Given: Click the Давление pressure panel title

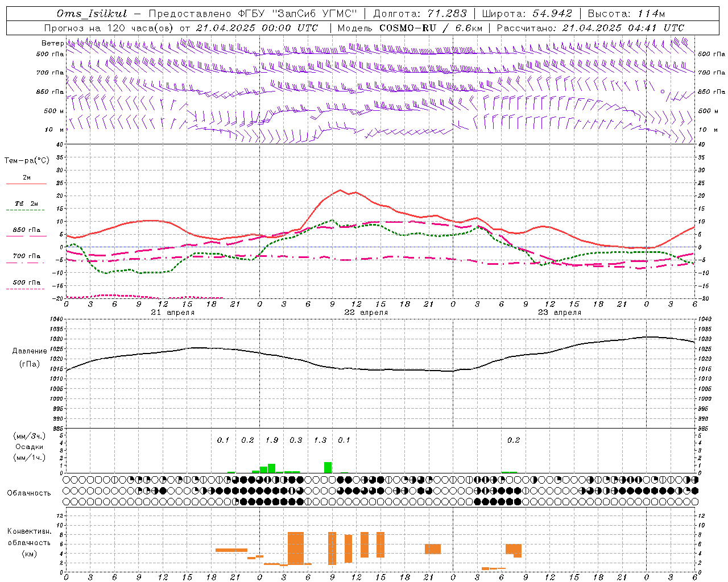Looking at the screenshot, I should coord(30,351).
